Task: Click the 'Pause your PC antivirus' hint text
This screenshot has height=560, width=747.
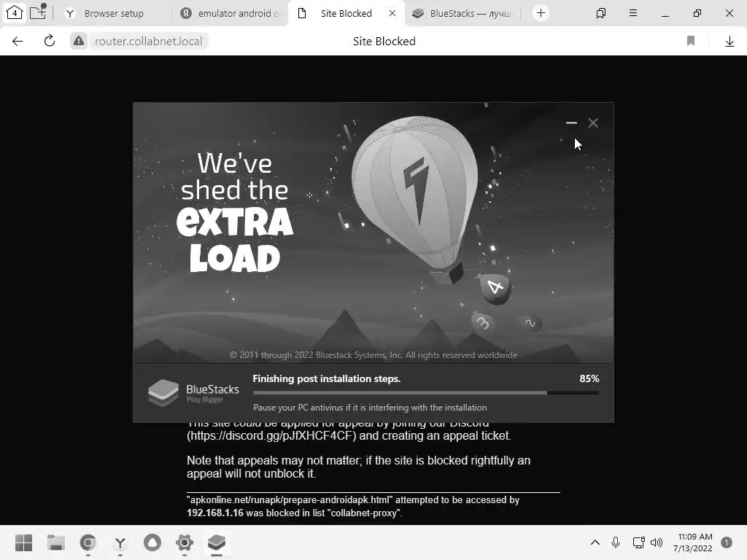Action: [x=370, y=408]
